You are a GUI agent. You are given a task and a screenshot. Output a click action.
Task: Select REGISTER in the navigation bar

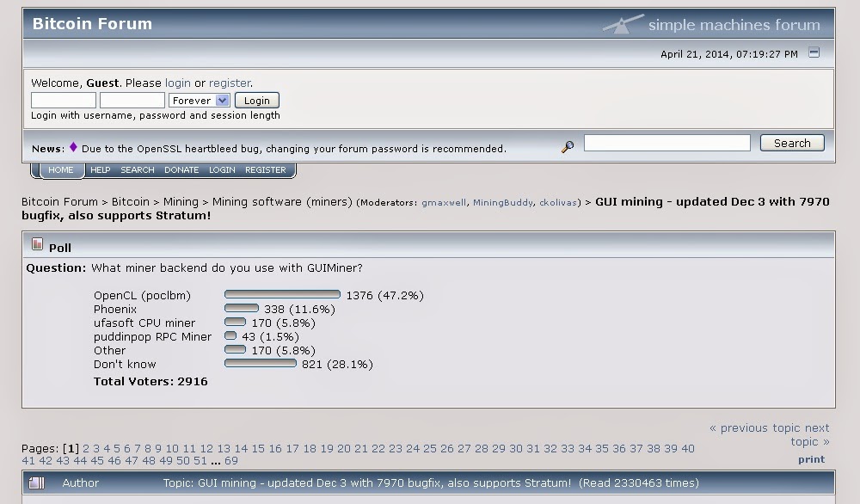(x=266, y=170)
